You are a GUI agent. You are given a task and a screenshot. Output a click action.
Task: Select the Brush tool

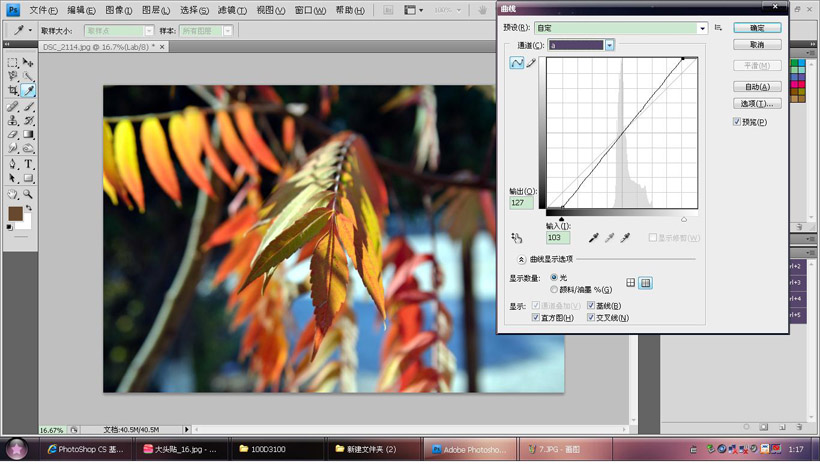click(28, 107)
